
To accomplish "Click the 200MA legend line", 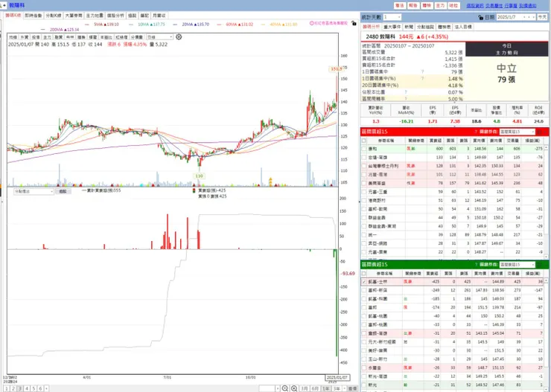I will pyautogui.click(x=60, y=30).
